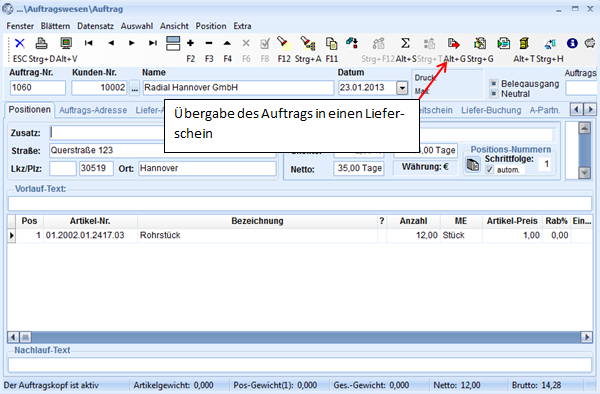
Task: Click the flashlight search icon (F12)
Action: click(284, 43)
